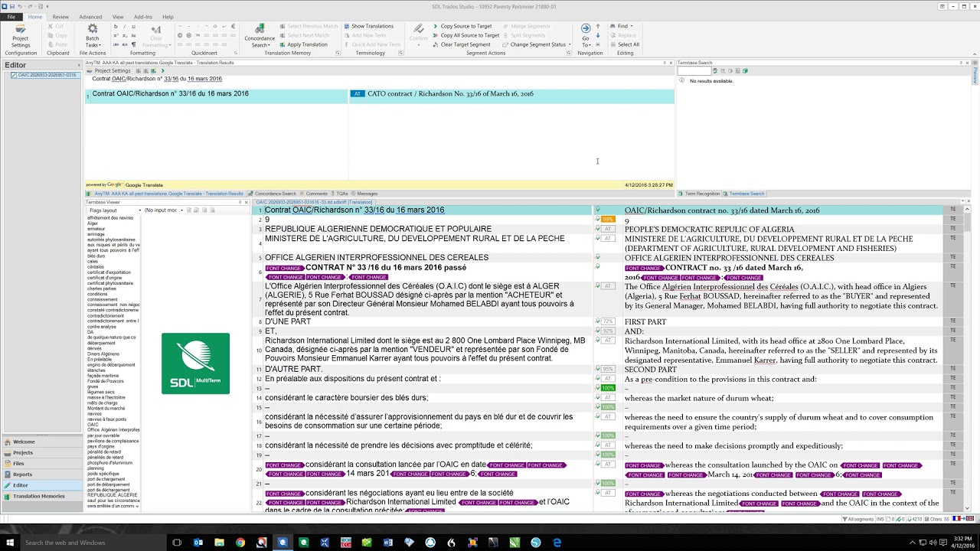Switch to the Advanced ribbon tab
The height and width of the screenshot is (551, 980).
pos(90,17)
